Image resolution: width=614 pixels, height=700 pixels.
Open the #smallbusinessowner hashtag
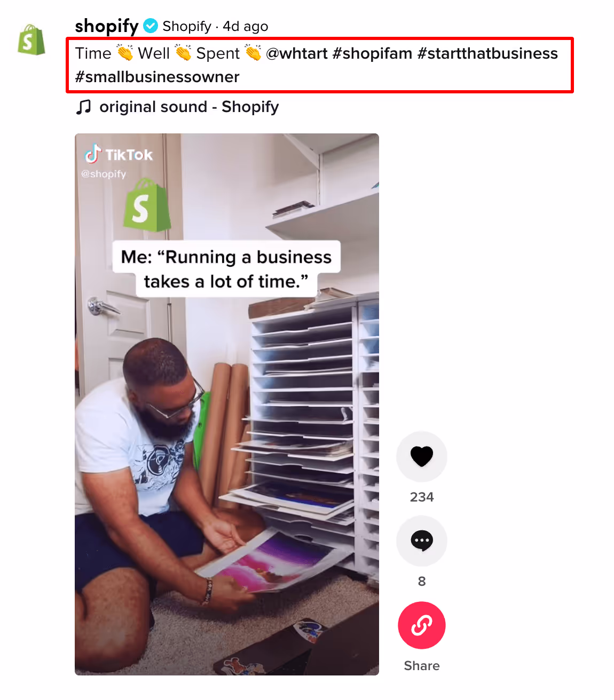(157, 77)
